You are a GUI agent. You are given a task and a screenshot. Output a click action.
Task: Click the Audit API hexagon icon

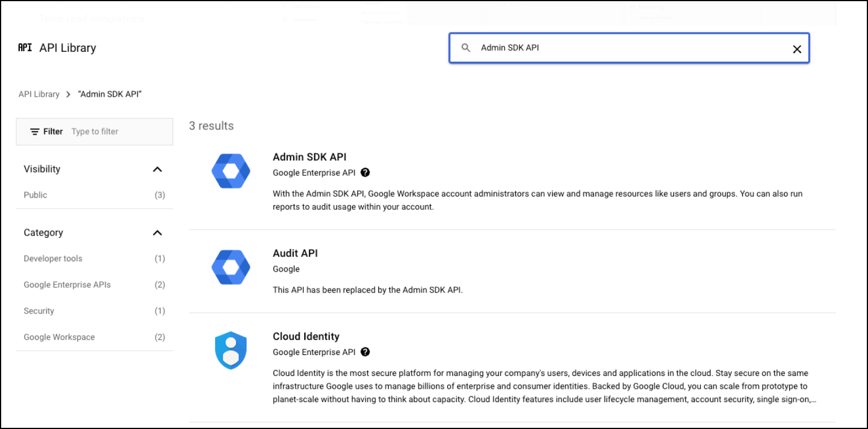coord(231,268)
